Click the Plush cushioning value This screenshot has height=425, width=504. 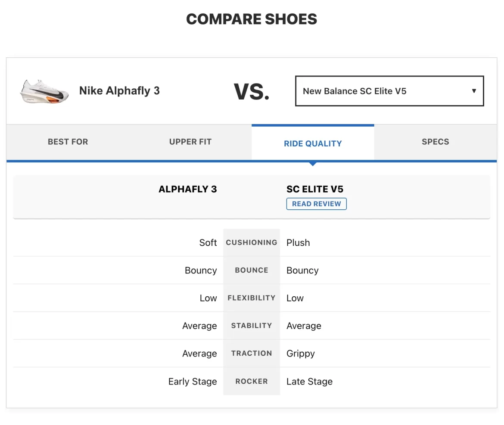[x=298, y=242]
